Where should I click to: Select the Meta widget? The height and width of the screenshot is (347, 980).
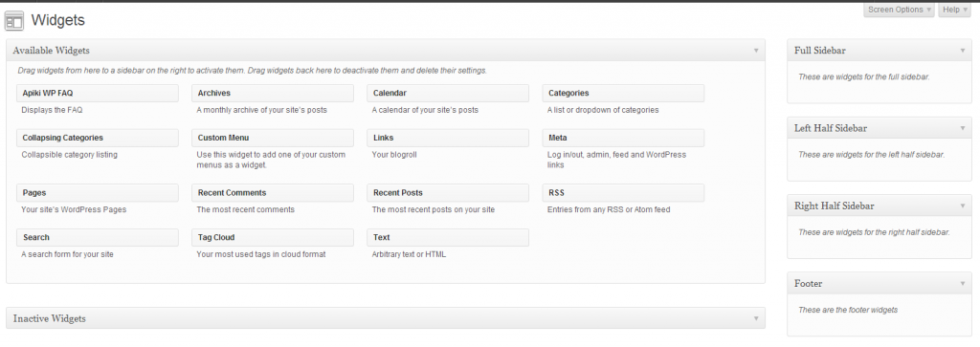[x=623, y=138]
